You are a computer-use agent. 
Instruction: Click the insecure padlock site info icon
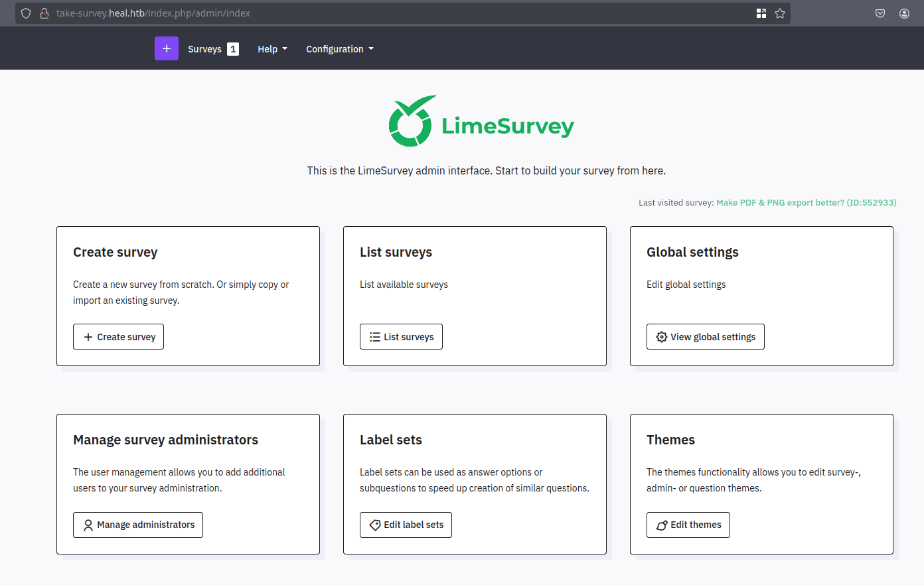[44, 13]
